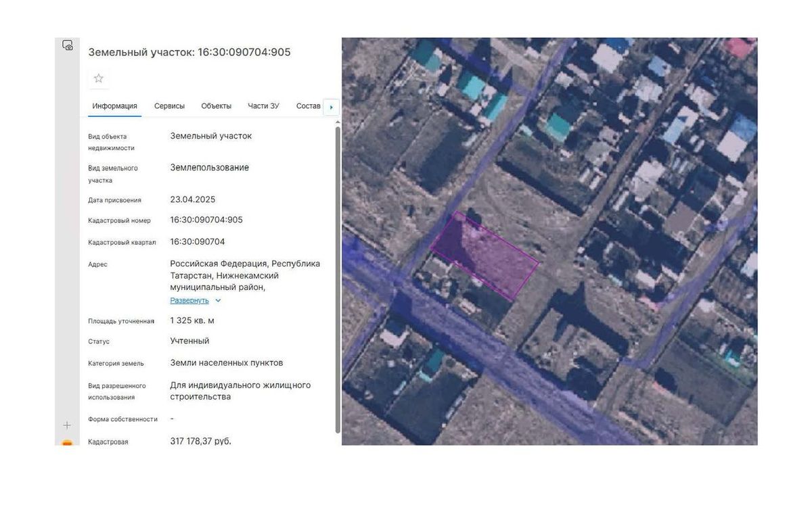Switch to the Сервисы tab
Image resolution: width=812 pixels, height=522 pixels.
169,106
